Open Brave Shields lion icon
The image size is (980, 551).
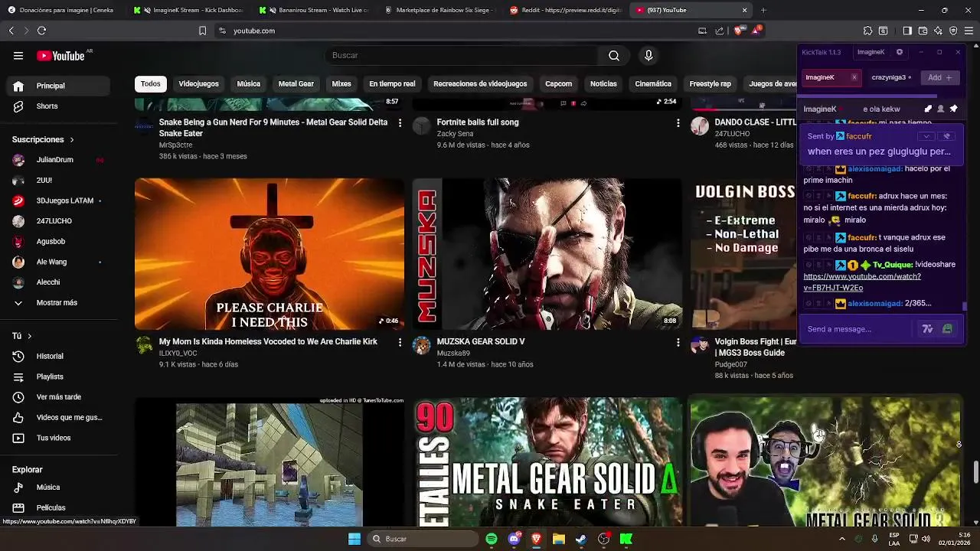pyautogui.click(x=738, y=31)
